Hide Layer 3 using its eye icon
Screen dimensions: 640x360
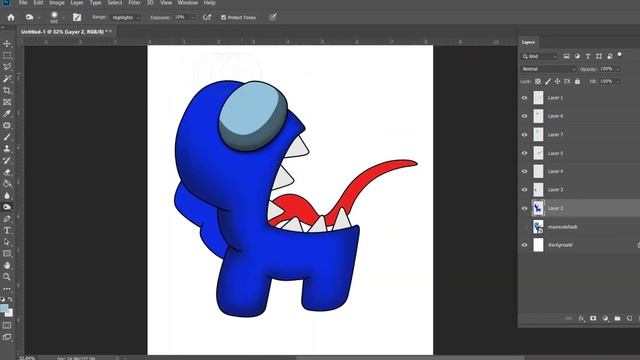coord(524,190)
